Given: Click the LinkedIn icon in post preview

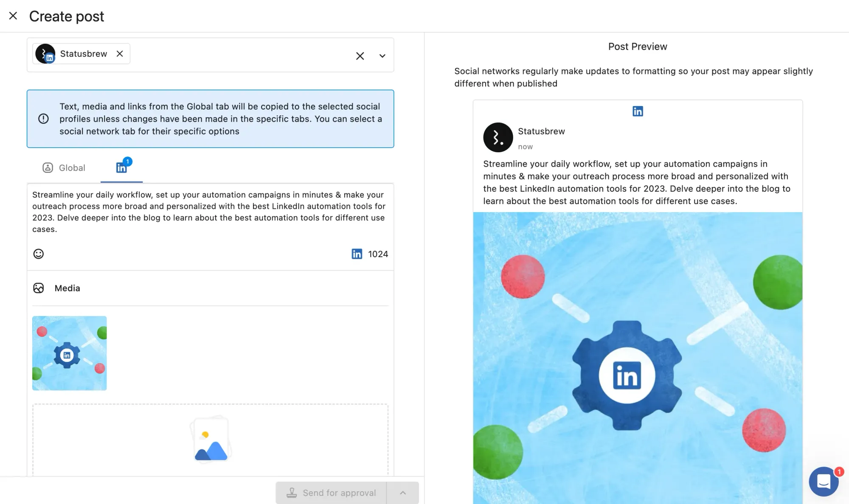Looking at the screenshot, I should point(638,111).
